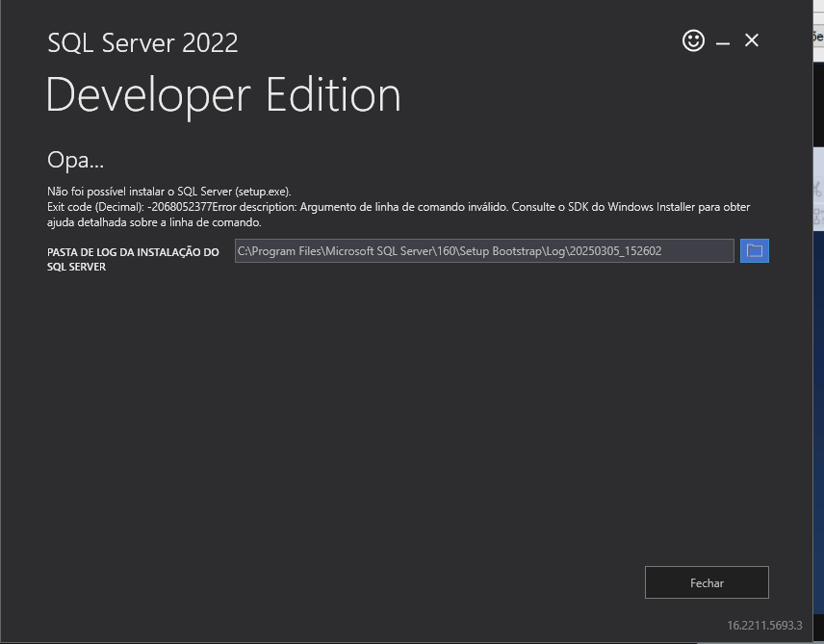Click the exit code error description text
This screenshot has height=644, width=824.
(x=399, y=215)
